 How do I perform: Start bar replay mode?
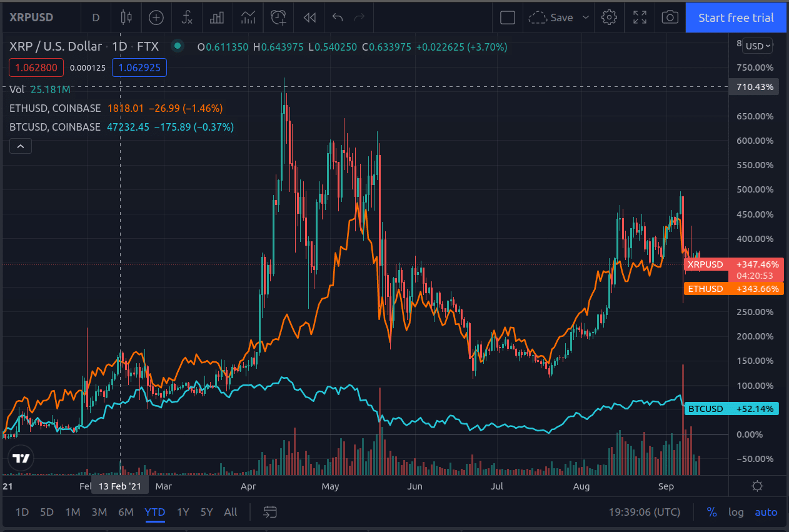point(309,17)
